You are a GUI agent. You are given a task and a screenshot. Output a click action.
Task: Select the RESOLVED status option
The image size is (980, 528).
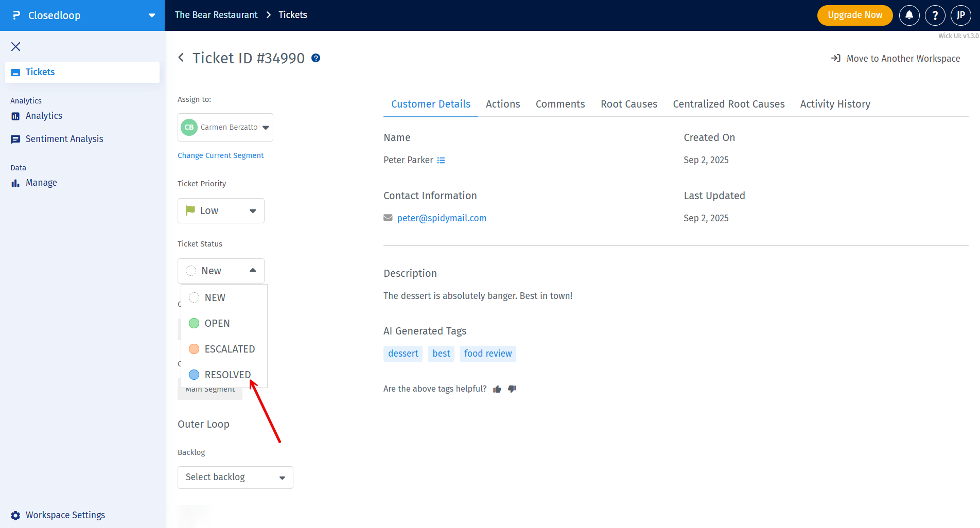click(x=227, y=375)
